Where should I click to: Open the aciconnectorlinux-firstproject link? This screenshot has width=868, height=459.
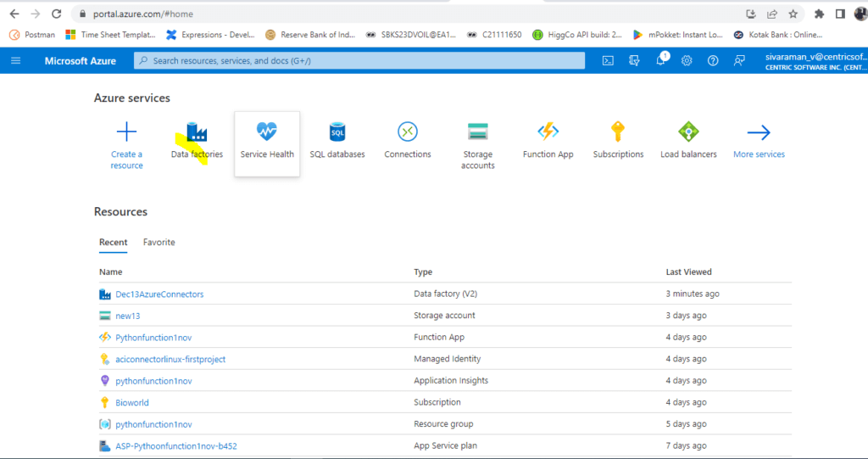170,359
